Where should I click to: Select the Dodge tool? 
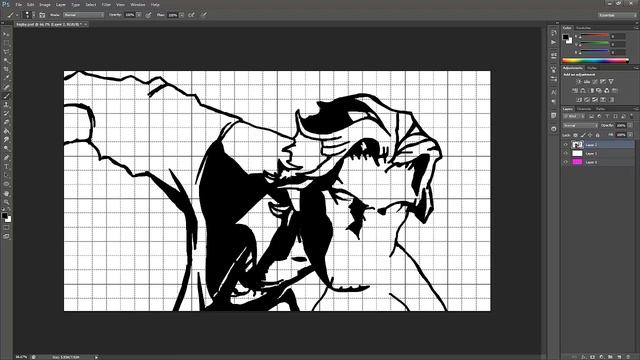pyautogui.click(x=6, y=149)
